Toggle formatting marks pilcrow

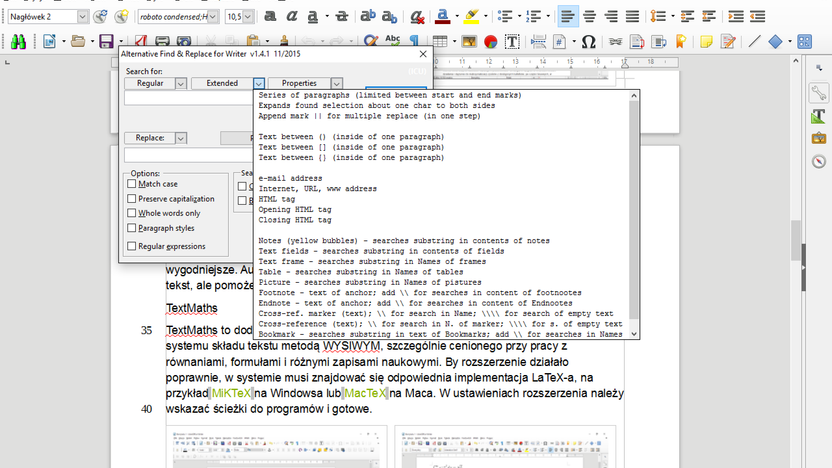coord(414,41)
